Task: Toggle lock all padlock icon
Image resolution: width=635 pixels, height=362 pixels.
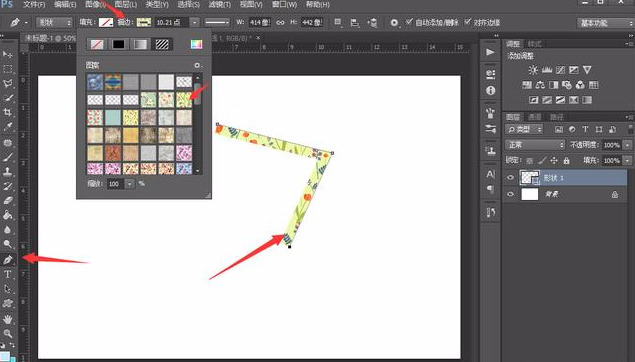Action: 567,161
